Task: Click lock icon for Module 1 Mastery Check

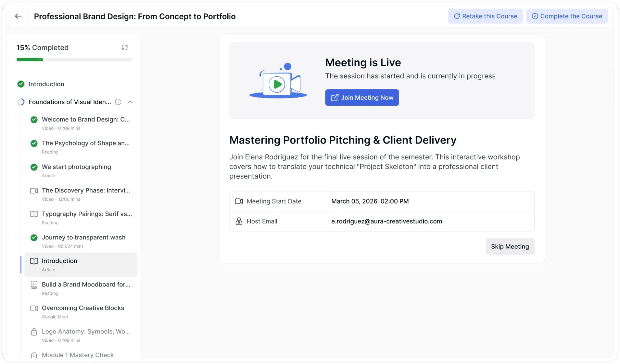Action: pos(34,355)
